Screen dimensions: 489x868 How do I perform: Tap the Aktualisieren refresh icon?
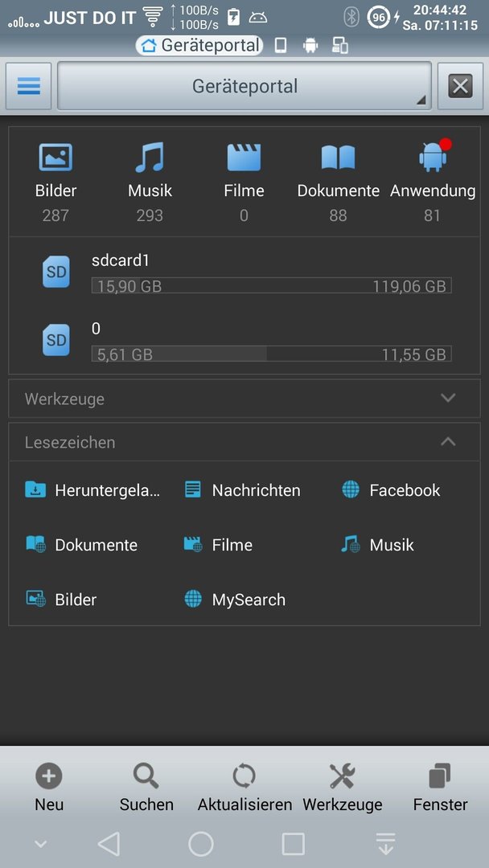click(x=244, y=776)
